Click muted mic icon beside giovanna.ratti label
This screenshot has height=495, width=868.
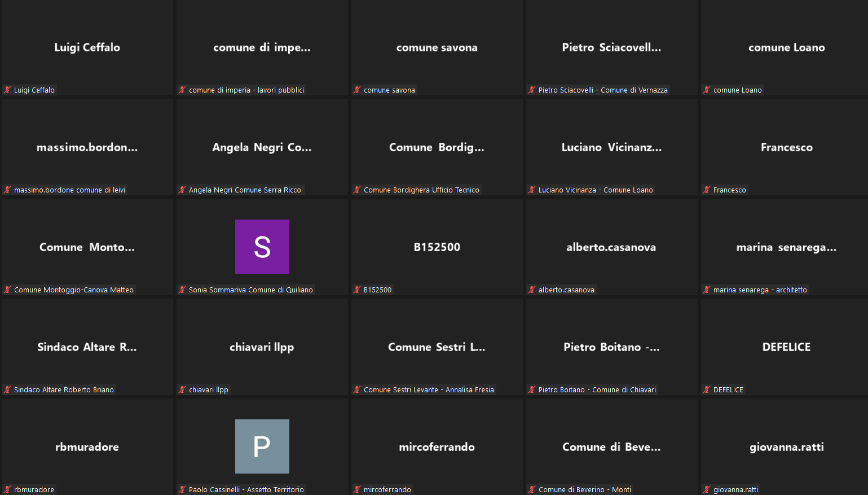pos(707,489)
